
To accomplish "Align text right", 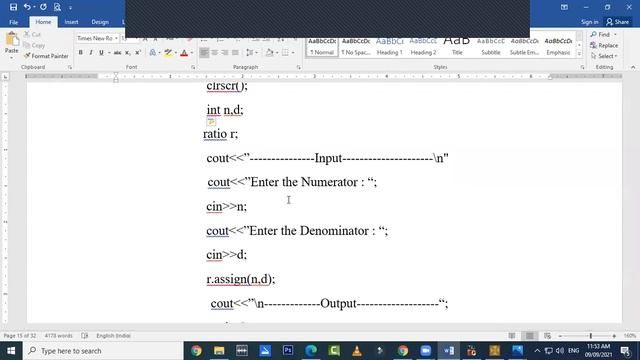I will (x=225, y=53).
